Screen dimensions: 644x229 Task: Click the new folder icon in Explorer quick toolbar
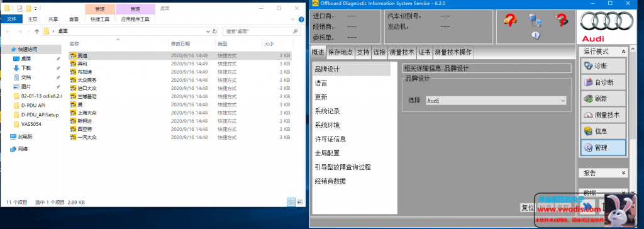point(28,8)
